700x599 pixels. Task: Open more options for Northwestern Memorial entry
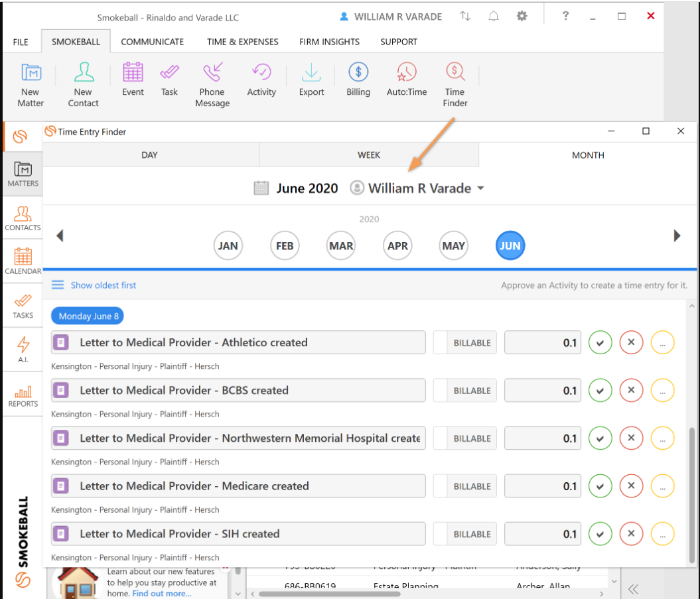(662, 438)
